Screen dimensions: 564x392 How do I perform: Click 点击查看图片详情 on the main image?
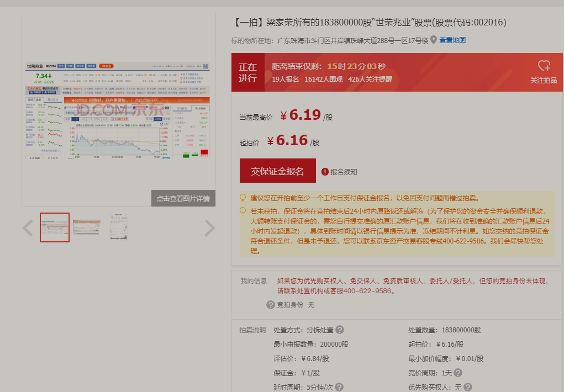[183, 198]
